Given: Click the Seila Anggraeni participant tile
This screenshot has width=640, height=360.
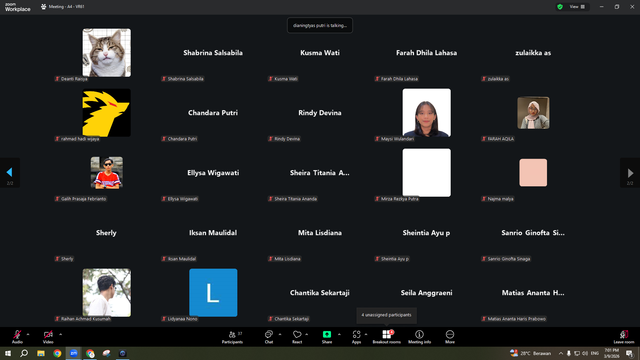Looking at the screenshot, I should [427, 293].
